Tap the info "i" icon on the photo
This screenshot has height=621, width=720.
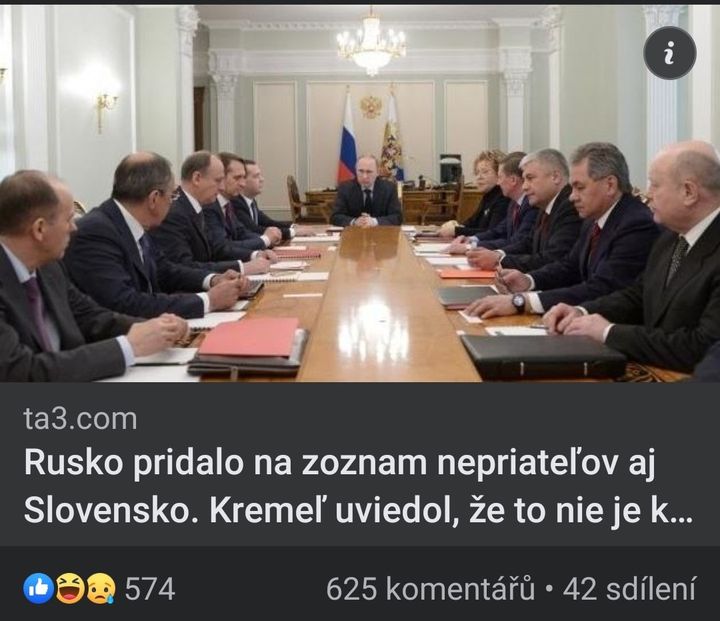669,53
